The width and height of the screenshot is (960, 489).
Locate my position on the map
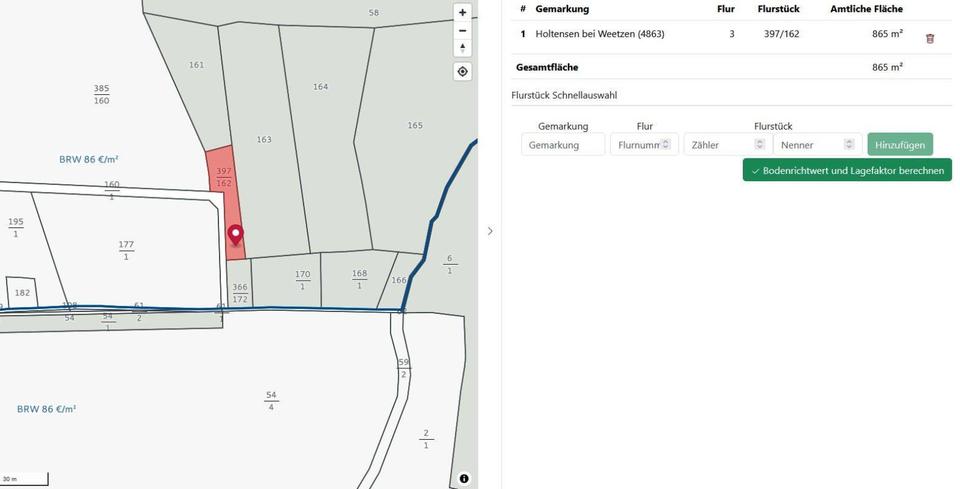(462, 71)
